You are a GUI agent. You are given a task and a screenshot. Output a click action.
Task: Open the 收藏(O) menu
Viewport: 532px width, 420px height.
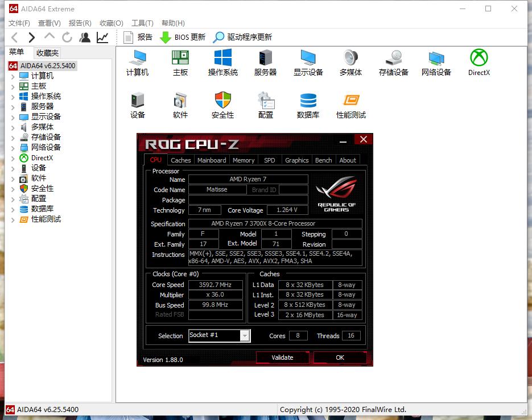click(x=111, y=23)
